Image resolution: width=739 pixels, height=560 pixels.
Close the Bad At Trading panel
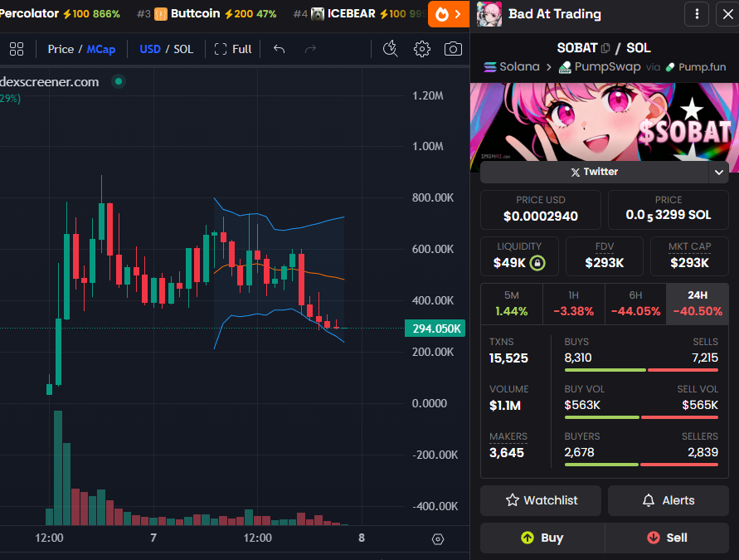pyautogui.click(x=727, y=14)
